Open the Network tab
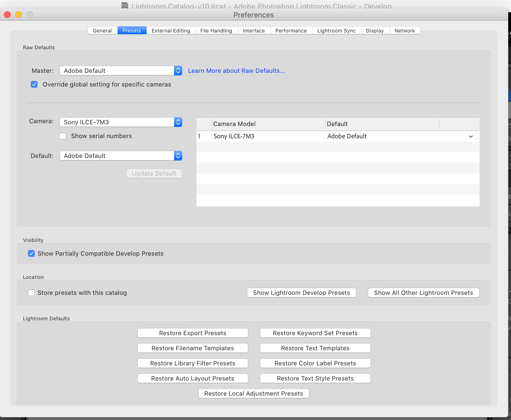This screenshot has height=420, width=511. (x=405, y=31)
